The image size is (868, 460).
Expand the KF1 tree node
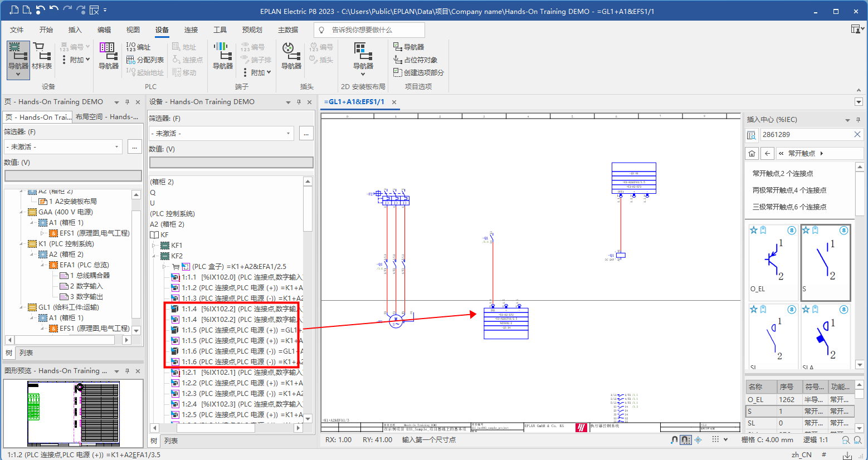[154, 246]
